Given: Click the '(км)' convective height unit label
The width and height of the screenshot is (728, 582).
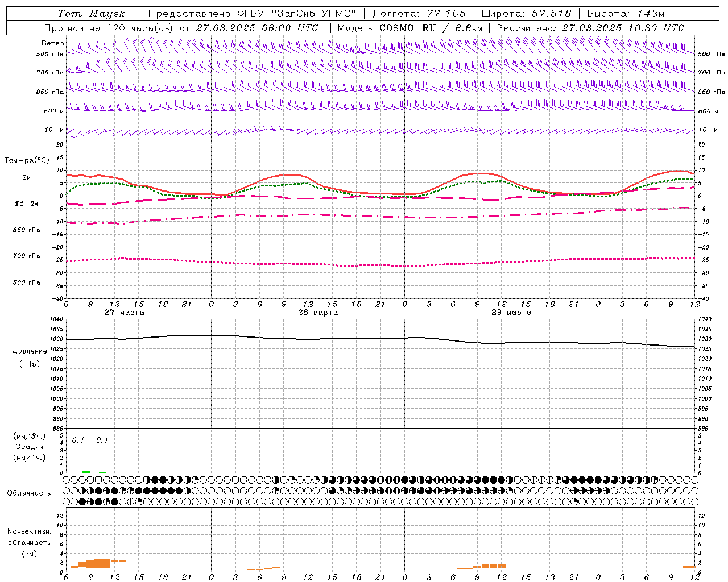Looking at the screenshot, I should [30, 554].
